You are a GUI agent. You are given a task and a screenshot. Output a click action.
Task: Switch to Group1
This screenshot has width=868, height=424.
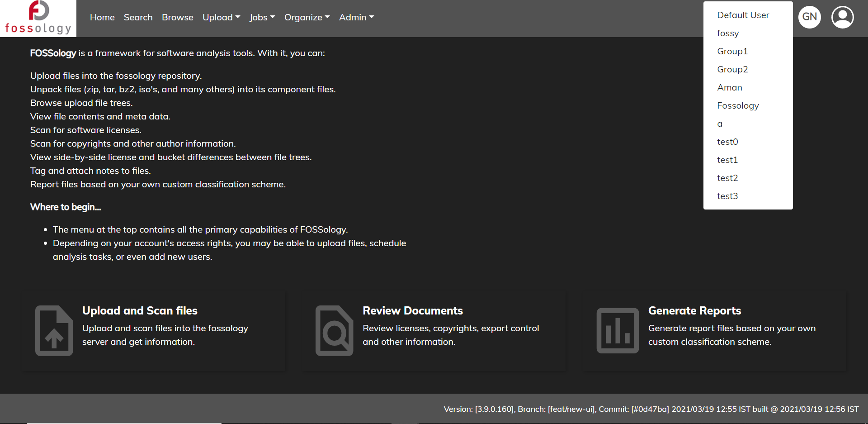click(748, 51)
